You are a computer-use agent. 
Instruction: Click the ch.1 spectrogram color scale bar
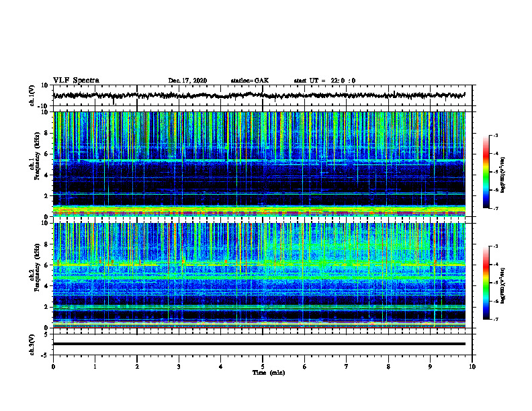point(486,172)
